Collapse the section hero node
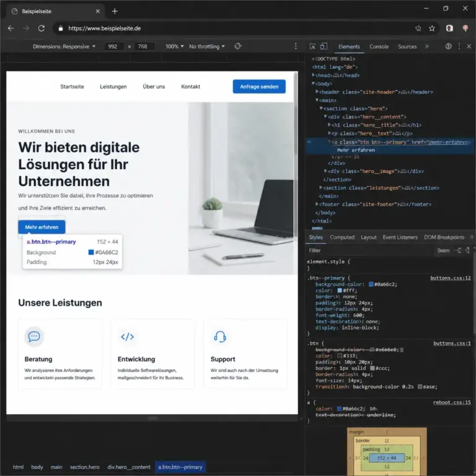476x476 pixels. point(321,108)
